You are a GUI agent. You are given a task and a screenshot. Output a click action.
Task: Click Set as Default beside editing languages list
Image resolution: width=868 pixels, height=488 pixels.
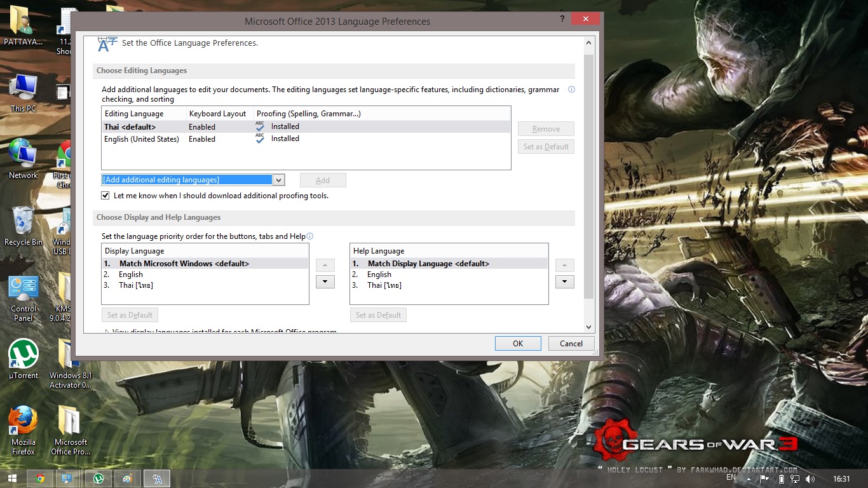click(546, 147)
